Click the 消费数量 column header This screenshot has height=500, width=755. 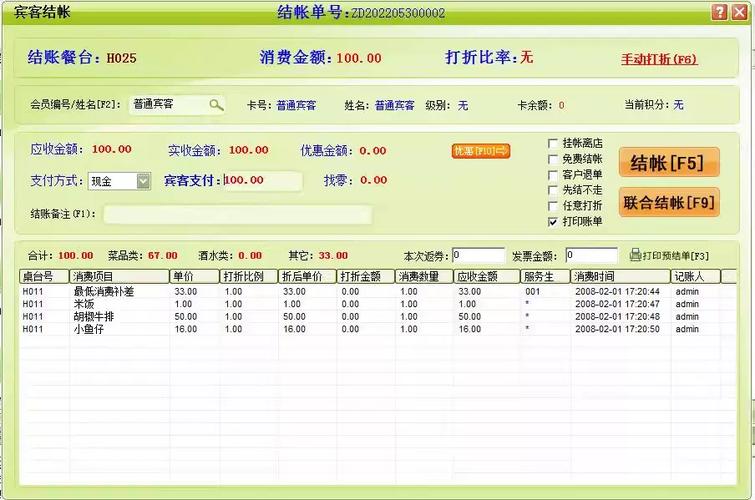pos(424,276)
